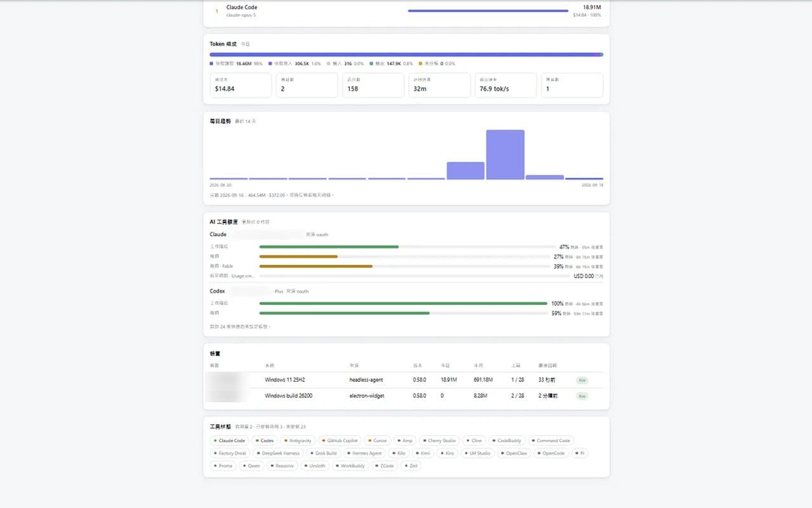The height and width of the screenshot is (508, 812).
Task: Click the purple legend square beside 18.46M
Action: click(x=211, y=63)
